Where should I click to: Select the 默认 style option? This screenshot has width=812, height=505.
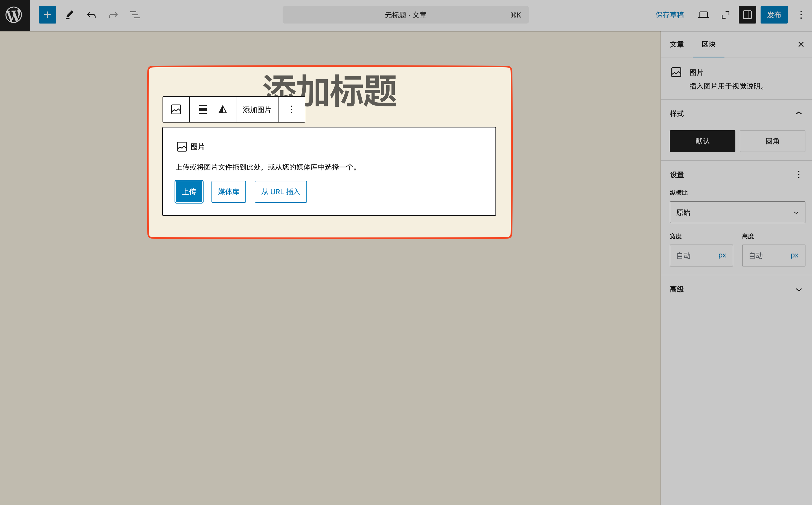(x=702, y=141)
